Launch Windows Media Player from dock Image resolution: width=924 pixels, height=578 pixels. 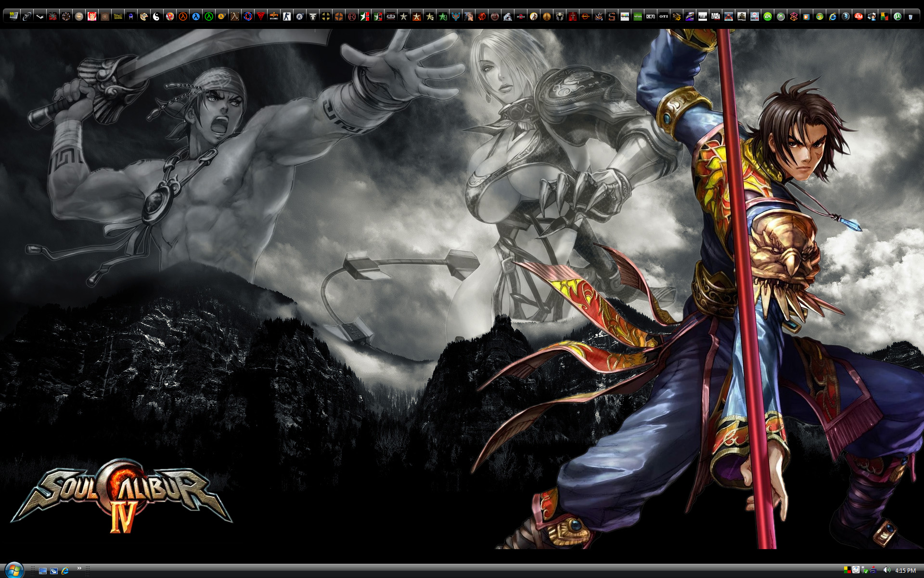806,16
